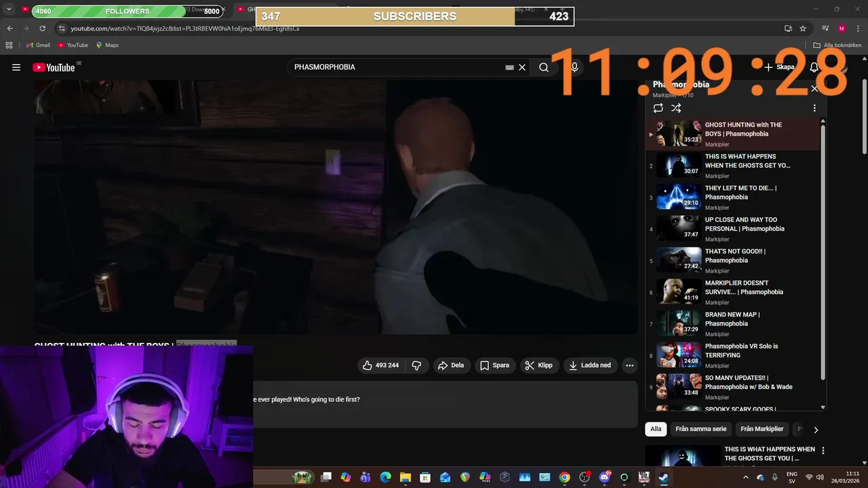Play UP CLOSE AND WAY TOO PERSONAL video
This screenshot has height=488, width=868.
pos(733,229)
